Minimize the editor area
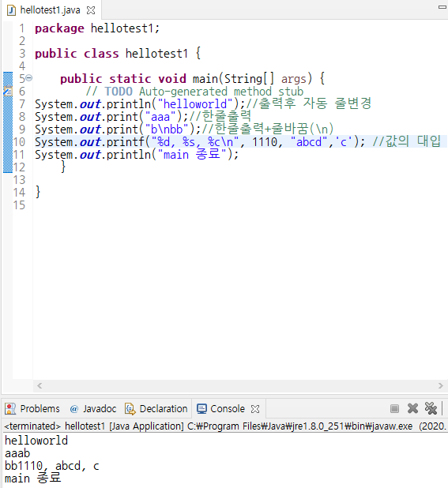Viewport: 448px width, 488px height. (442, 6)
